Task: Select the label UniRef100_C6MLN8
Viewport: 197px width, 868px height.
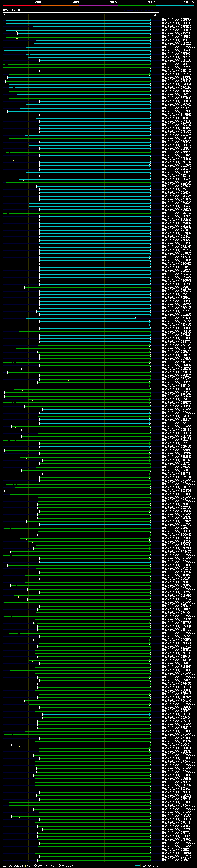Action: tap(177, 751)
